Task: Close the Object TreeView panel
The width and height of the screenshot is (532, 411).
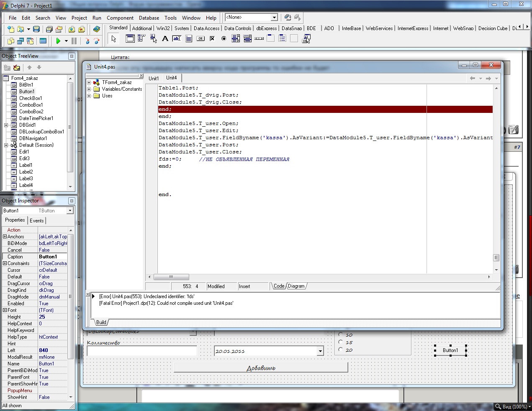Action: pyautogui.click(x=72, y=56)
